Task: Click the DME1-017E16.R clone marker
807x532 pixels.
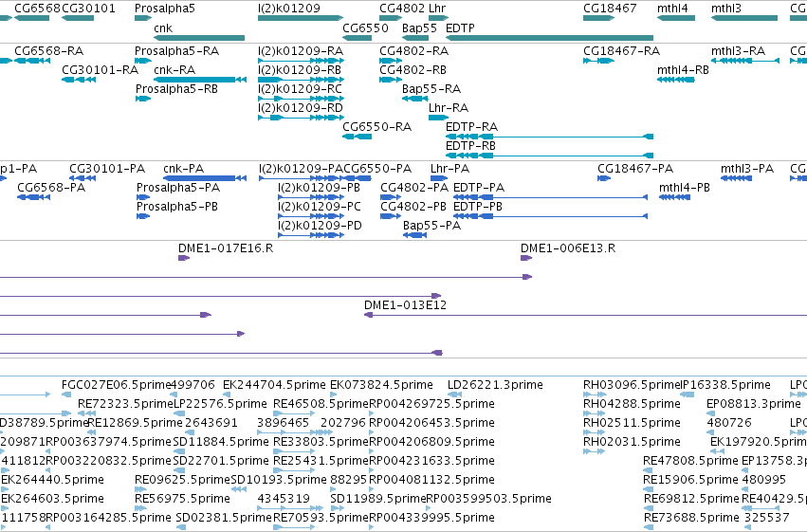Action: click(x=184, y=258)
